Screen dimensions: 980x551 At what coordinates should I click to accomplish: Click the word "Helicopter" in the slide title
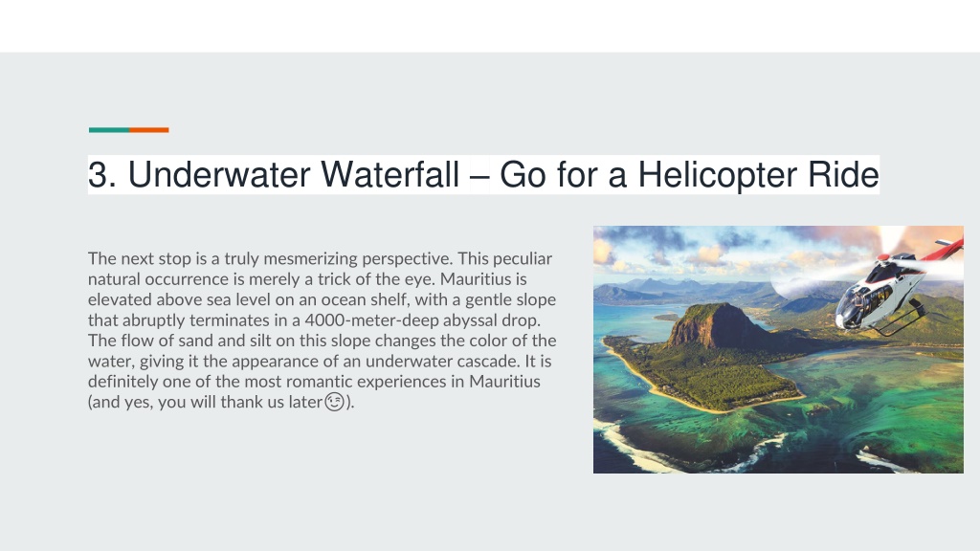717,174
